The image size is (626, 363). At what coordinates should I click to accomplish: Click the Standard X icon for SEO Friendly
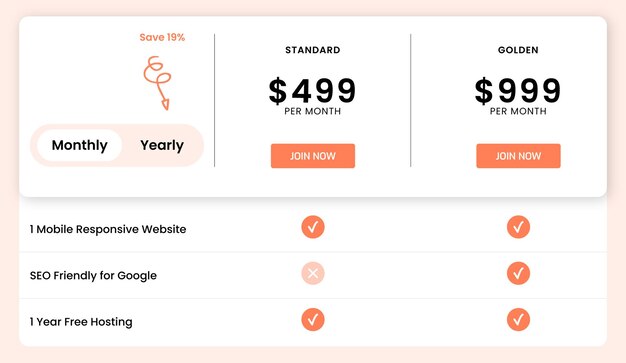click(313, 274)
